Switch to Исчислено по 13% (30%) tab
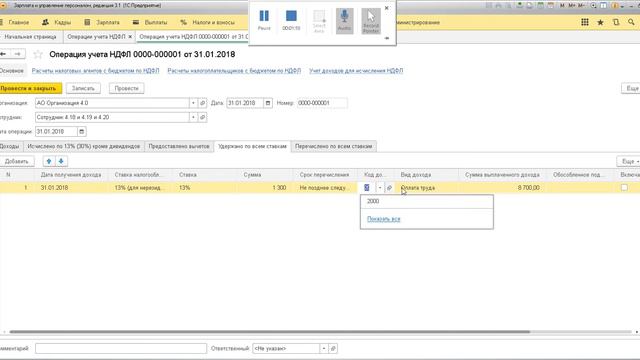Viewport: 640px width, 360px height. point(84,146)
